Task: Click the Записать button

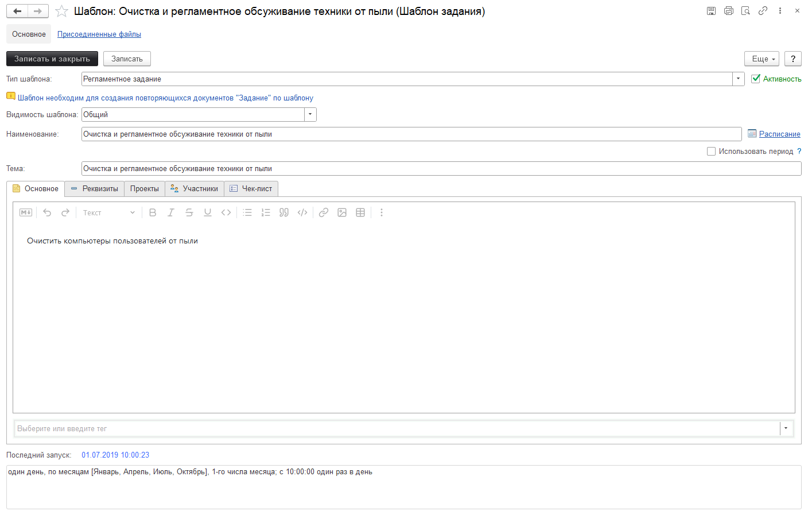Action: [x=127, y=59]
